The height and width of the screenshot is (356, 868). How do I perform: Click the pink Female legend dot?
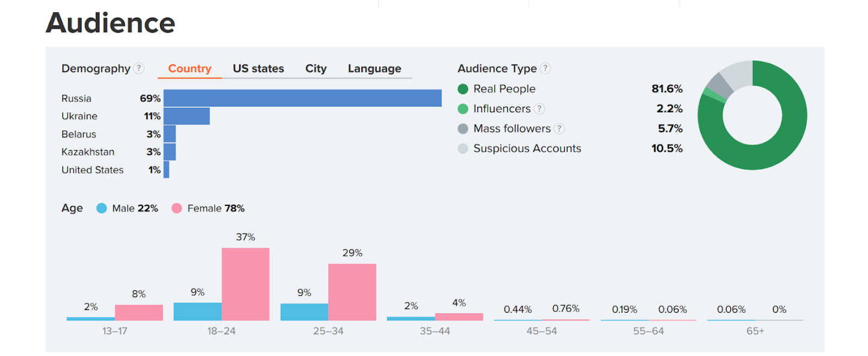click(176, 208)
